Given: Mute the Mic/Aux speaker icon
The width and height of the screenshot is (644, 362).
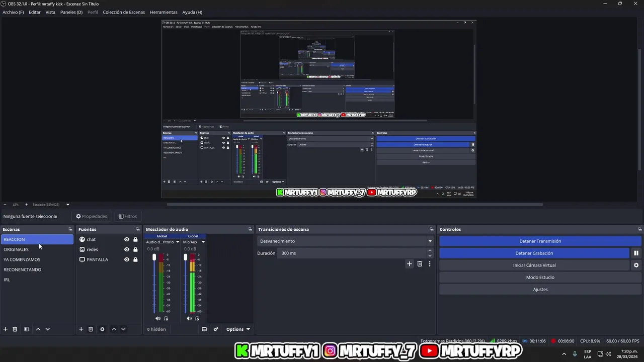Looking at the screenshot, I should (x=189, y=318).
